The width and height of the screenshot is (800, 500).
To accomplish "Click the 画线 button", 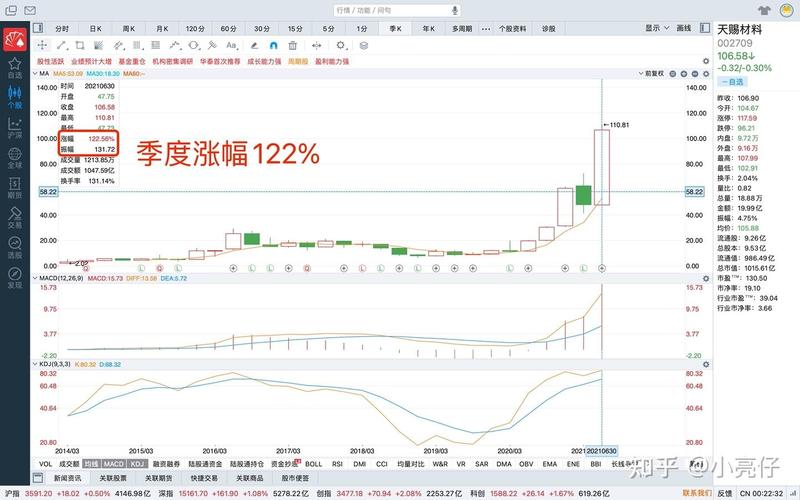I will (x=684, y=28).
